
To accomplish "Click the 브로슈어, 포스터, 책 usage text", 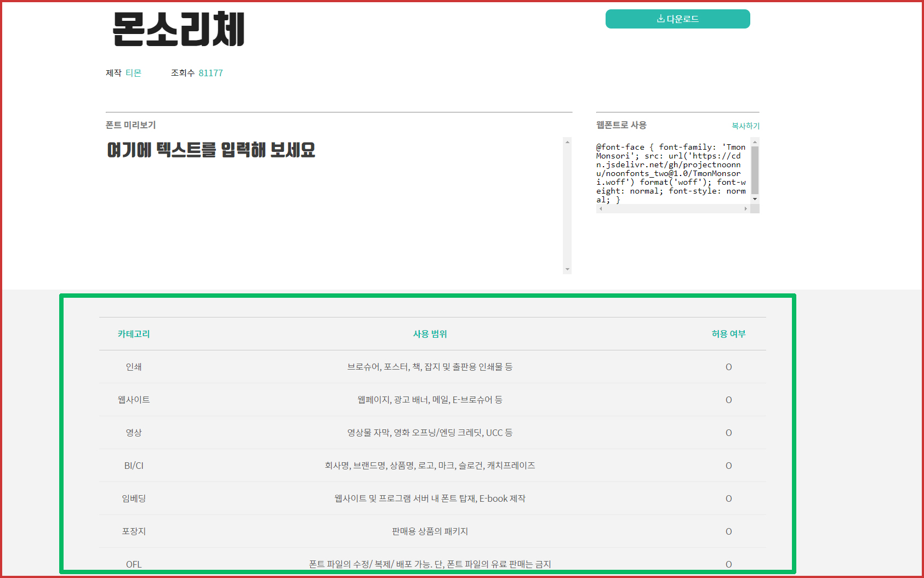I will (x=430, y=367).
